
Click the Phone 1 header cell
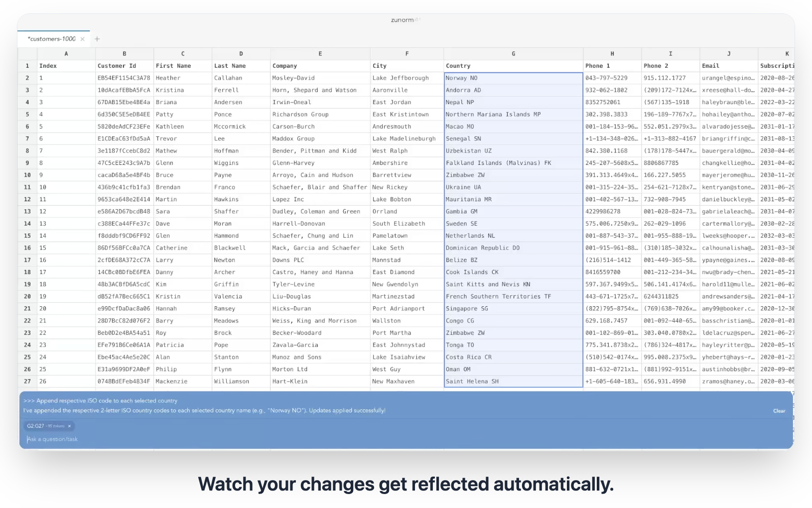click(x=612, y=66)
